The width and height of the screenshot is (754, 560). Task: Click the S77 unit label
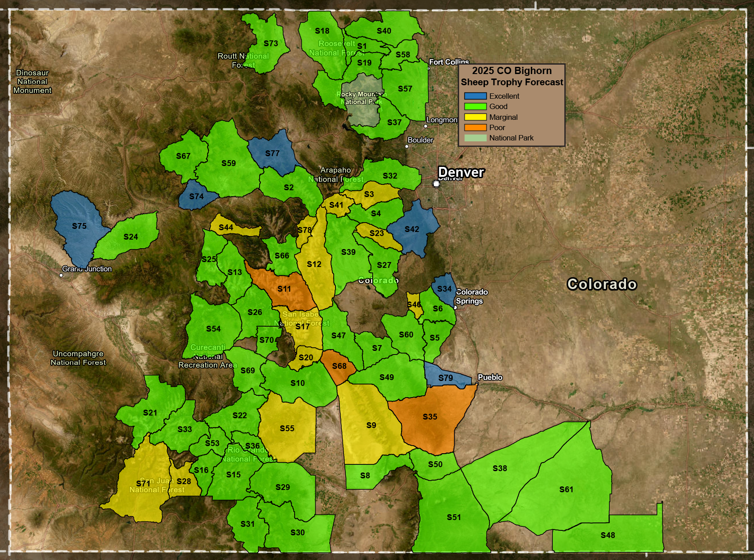tap(272, 153)
